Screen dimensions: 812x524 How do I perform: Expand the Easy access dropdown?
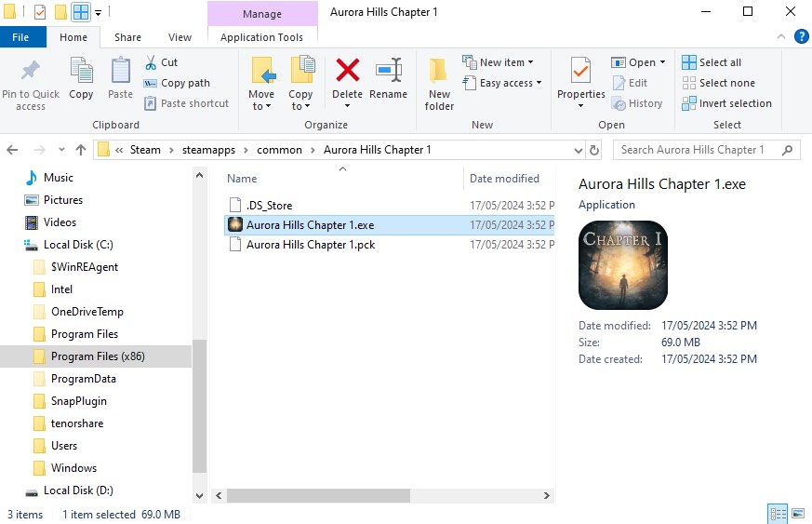pos(502,83)
